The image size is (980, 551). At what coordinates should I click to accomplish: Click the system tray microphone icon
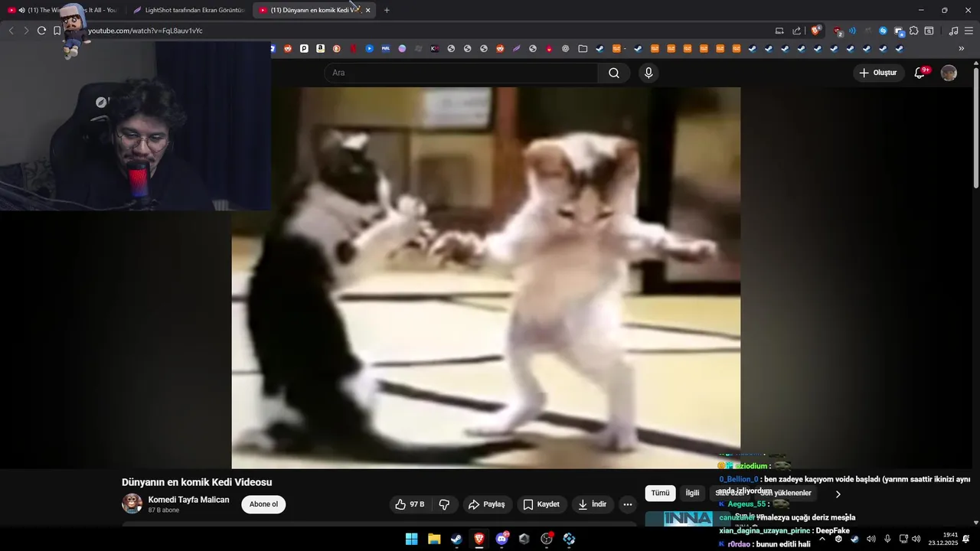click(887, 539)
